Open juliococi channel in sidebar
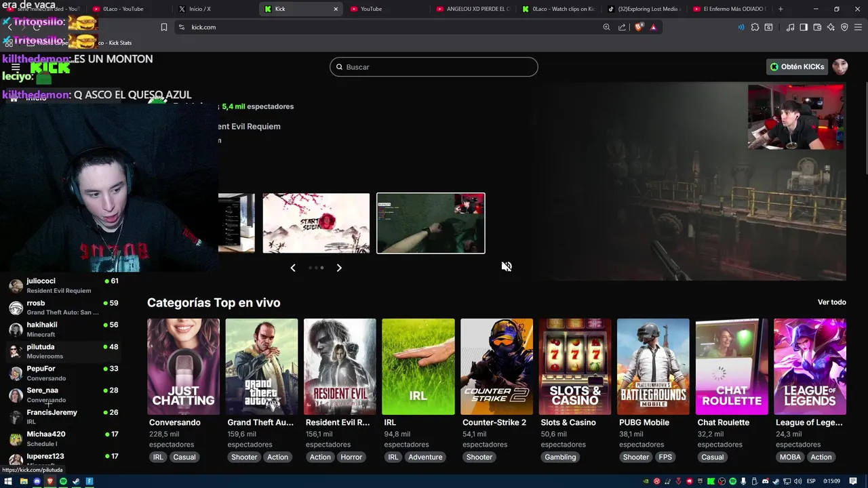The height and width of the screenshot is (488, 868). 64,285
